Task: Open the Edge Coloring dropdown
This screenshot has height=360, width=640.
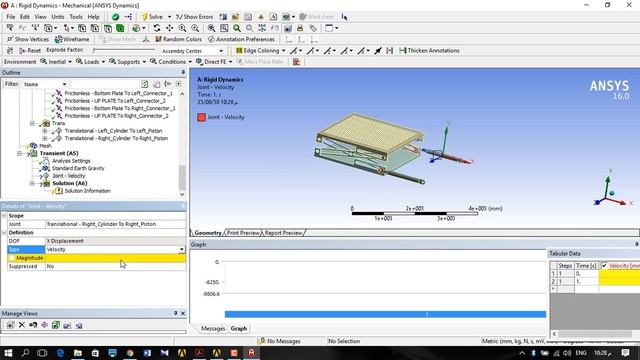Action: point(284,51)
